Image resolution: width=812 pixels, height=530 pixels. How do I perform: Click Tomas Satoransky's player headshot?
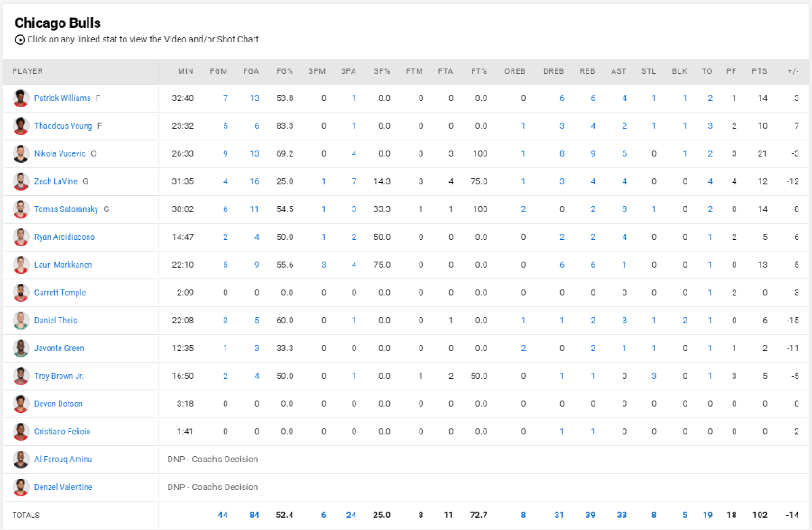[21, 209]
